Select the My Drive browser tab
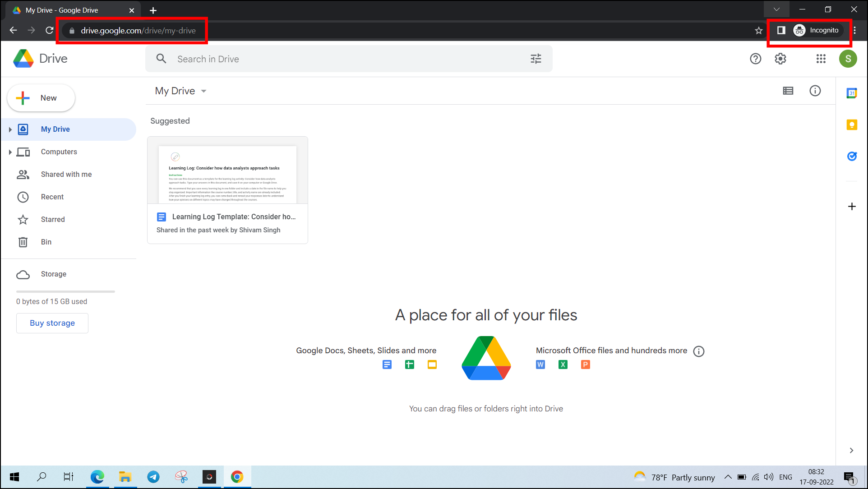The image size is (868, 489). [73, 10]
